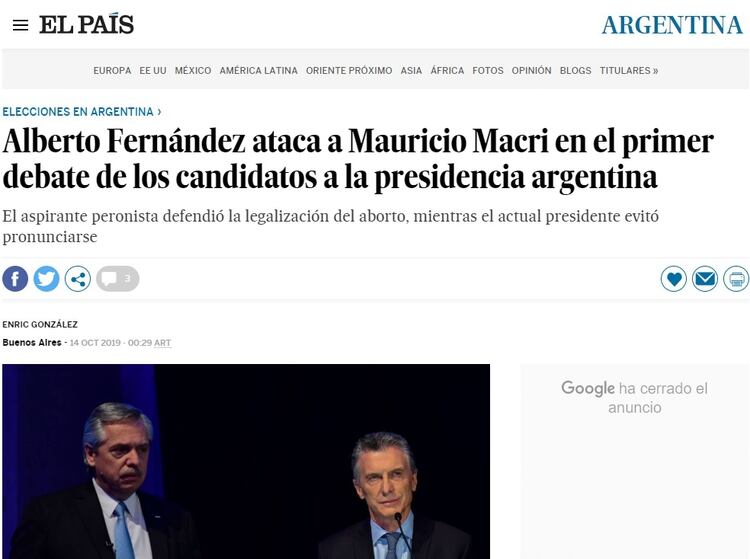Viewport: 750px width, 559px height.
Task: Click the debate photo of candidates
Action: click(246, 460)
